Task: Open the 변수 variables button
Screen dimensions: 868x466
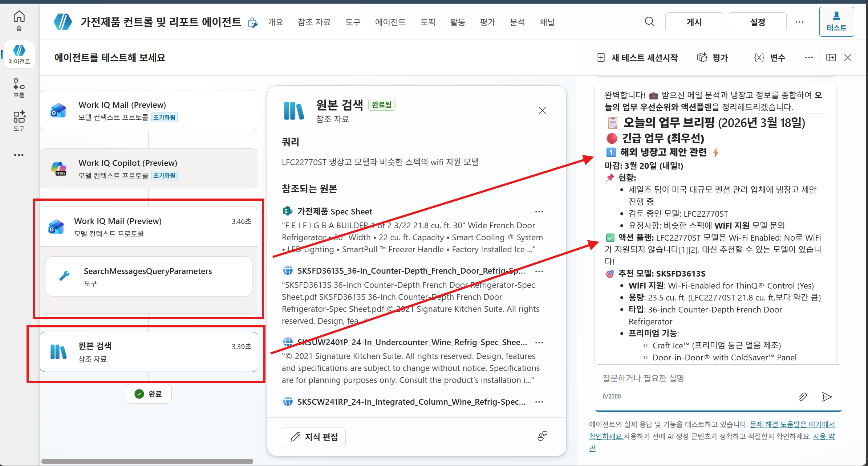Action: (770, 58)
